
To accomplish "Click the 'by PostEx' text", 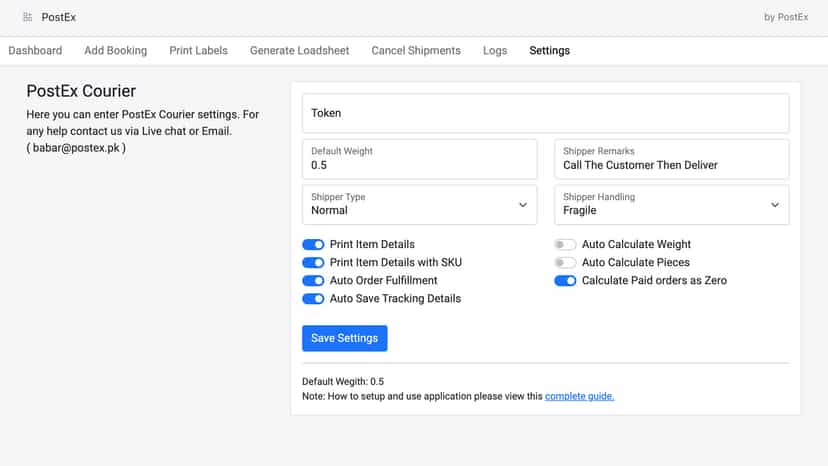I will pyautogui.click(x=786, y=17).
